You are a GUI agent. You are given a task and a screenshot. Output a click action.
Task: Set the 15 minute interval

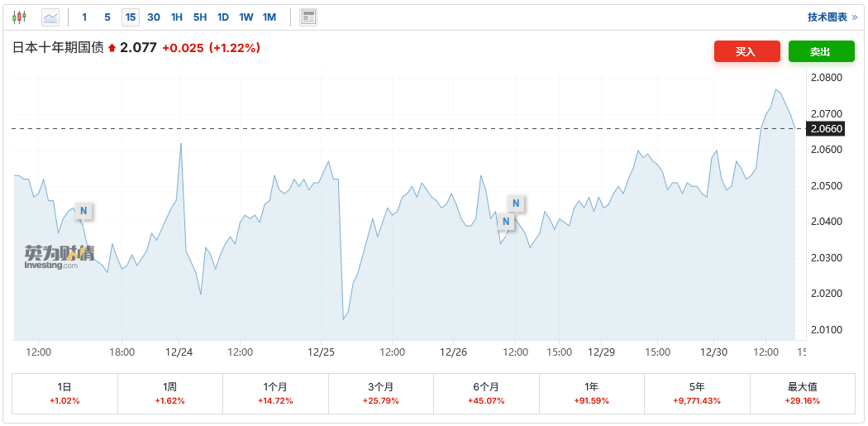pyautogui.click(x=130, y=17)
